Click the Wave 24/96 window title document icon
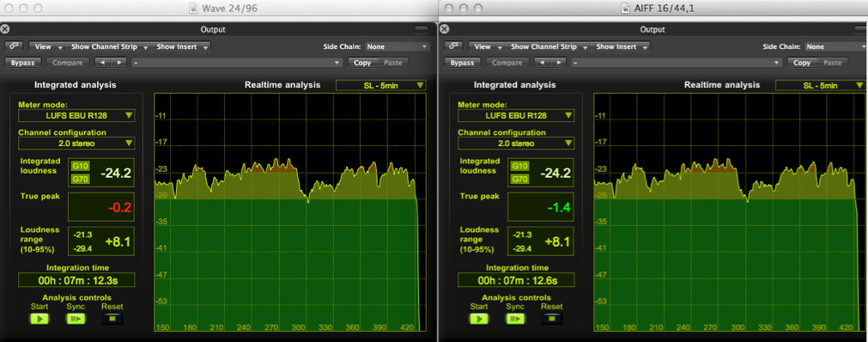 pos(193,8)
